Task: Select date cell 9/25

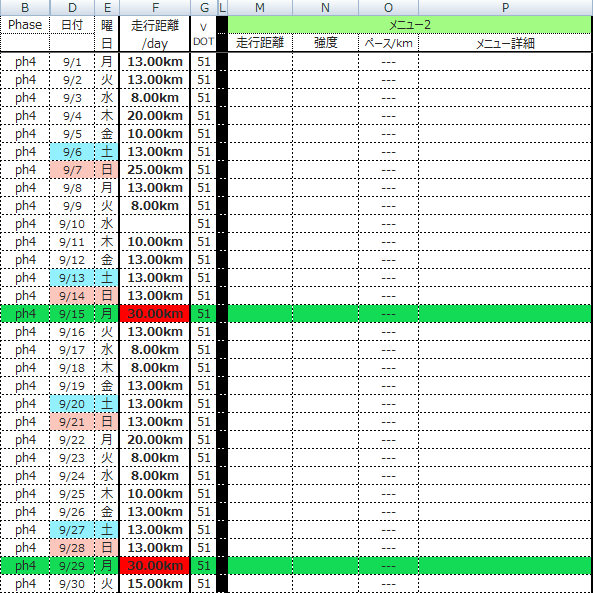Action: point(72,494)
